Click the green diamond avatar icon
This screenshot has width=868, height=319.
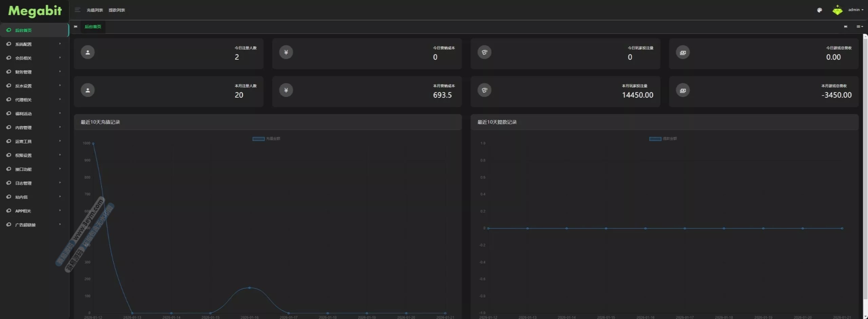(x=837, y=10)
